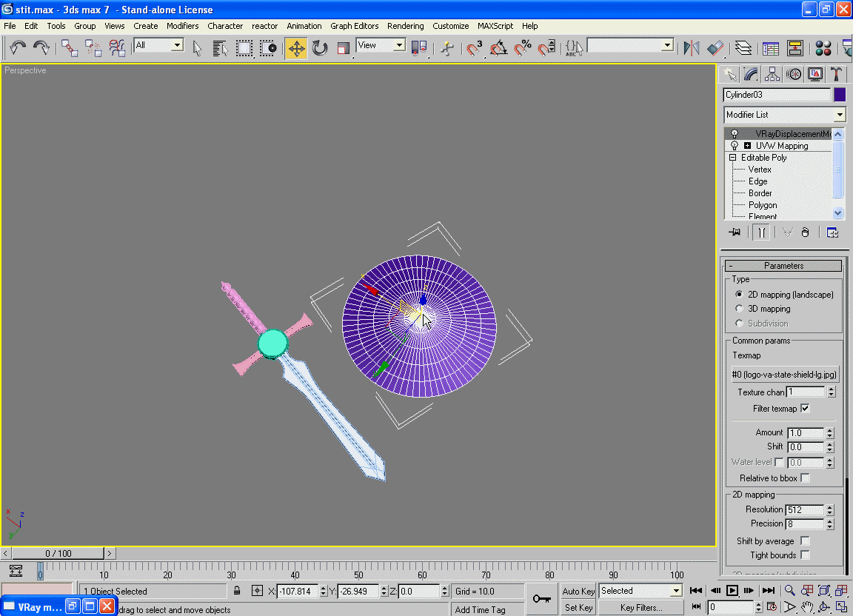Open the Material Editor icon
853x616 pixels.
tap(823, 48)
